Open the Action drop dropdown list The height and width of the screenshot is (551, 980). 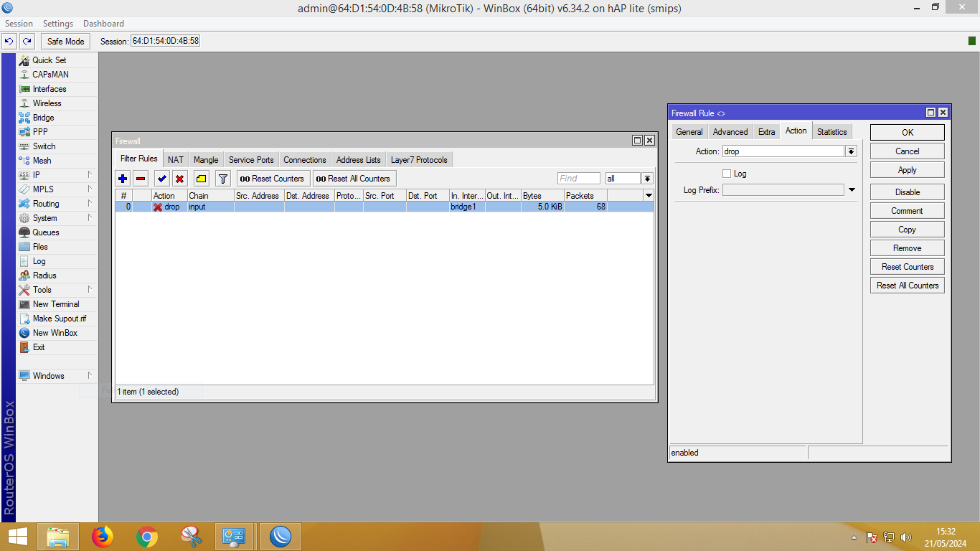(x=851, y=151)
